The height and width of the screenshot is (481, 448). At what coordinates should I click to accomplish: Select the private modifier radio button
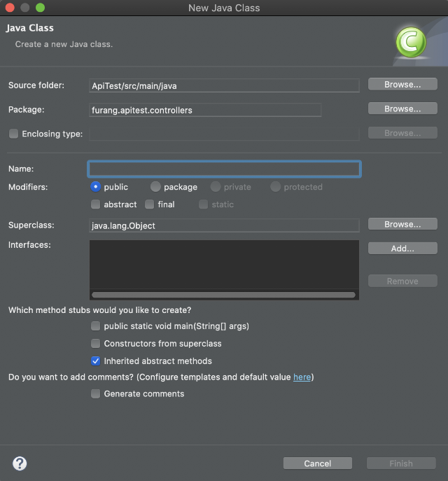216,186
